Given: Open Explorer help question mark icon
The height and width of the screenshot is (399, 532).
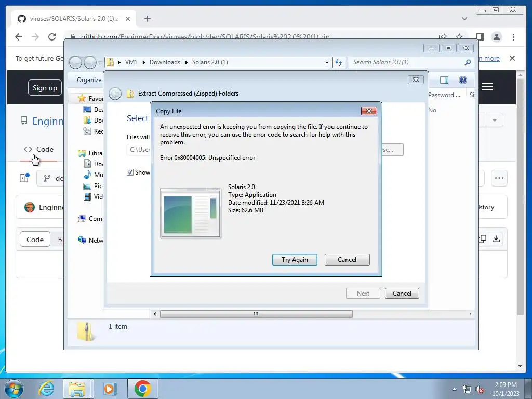Looking at the screenshot, I should 463,80.
